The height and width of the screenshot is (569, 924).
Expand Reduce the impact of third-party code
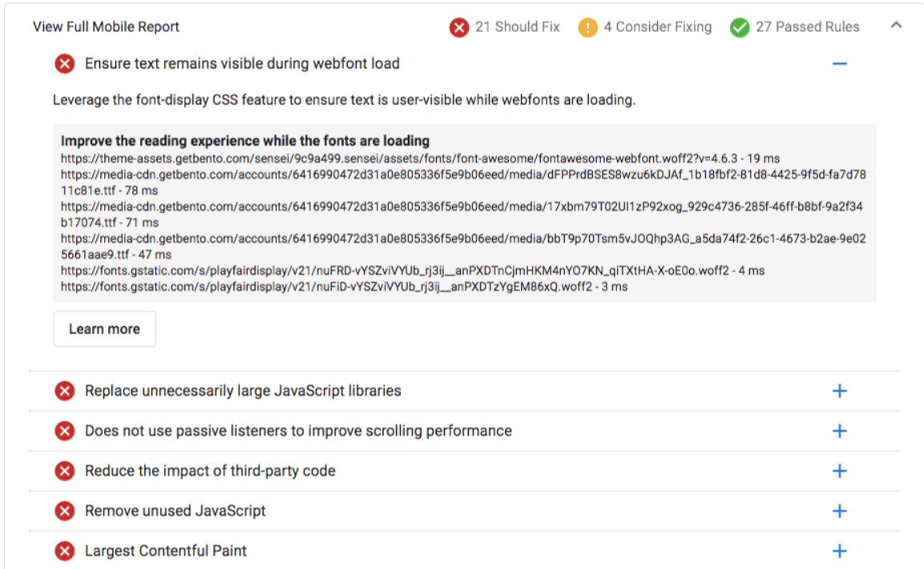click(839, 471)
